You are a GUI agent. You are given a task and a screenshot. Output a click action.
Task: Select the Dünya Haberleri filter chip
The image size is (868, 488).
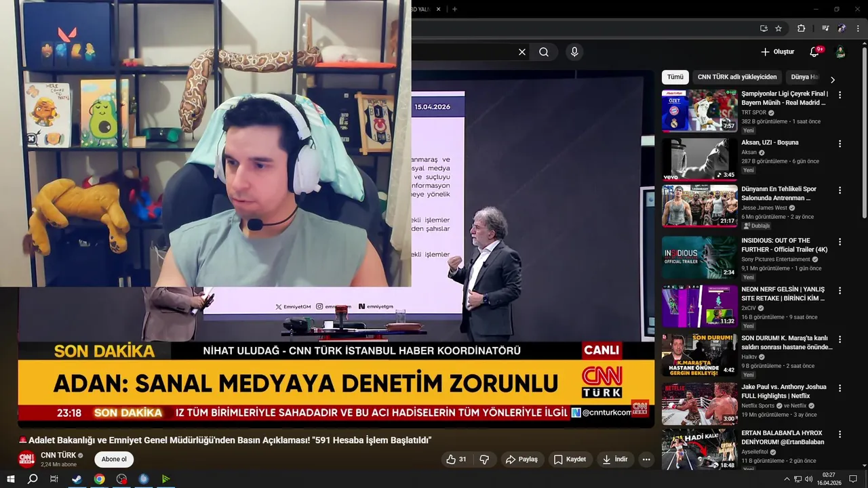point(805,77)
